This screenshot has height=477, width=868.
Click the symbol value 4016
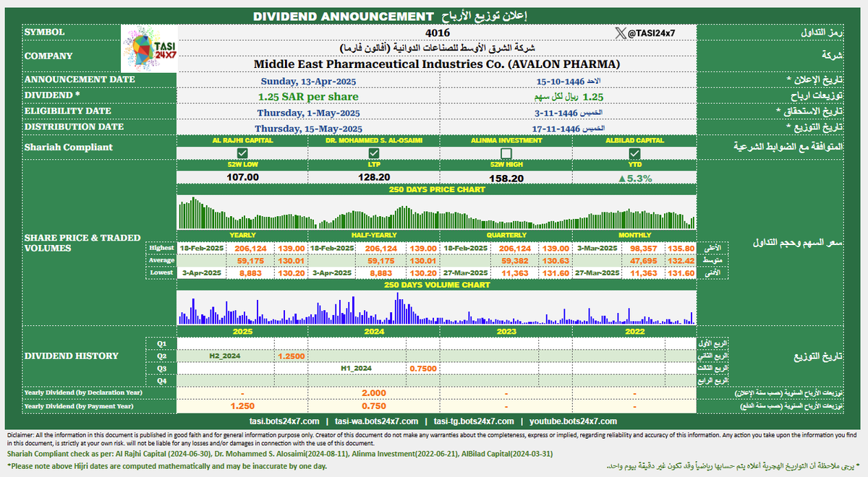(437, 33)
